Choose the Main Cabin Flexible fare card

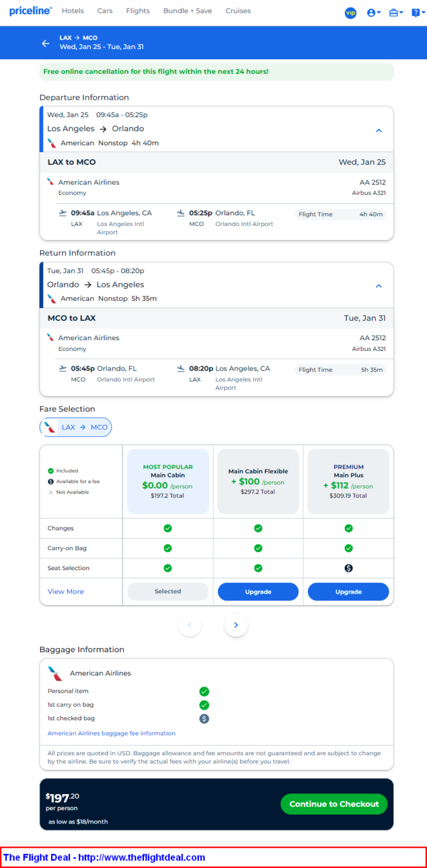258,481
